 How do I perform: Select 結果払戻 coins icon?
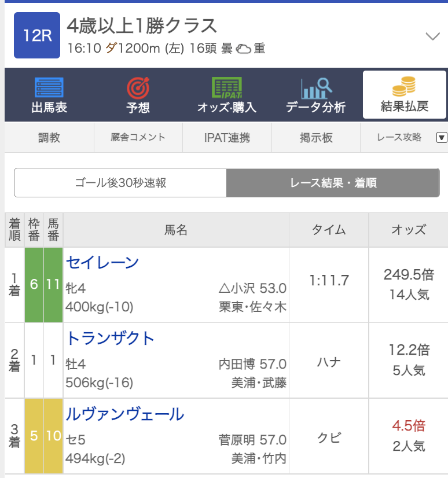click(404, 86)
